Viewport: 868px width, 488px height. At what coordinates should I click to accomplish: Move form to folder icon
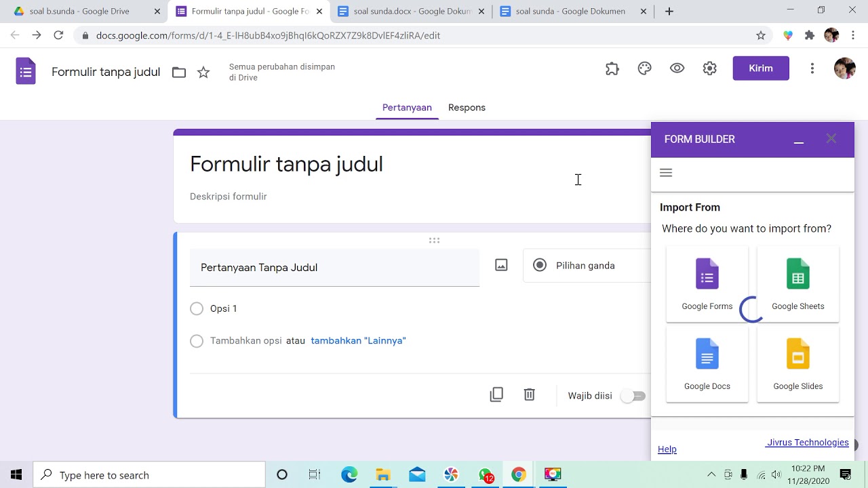point(179,73)
